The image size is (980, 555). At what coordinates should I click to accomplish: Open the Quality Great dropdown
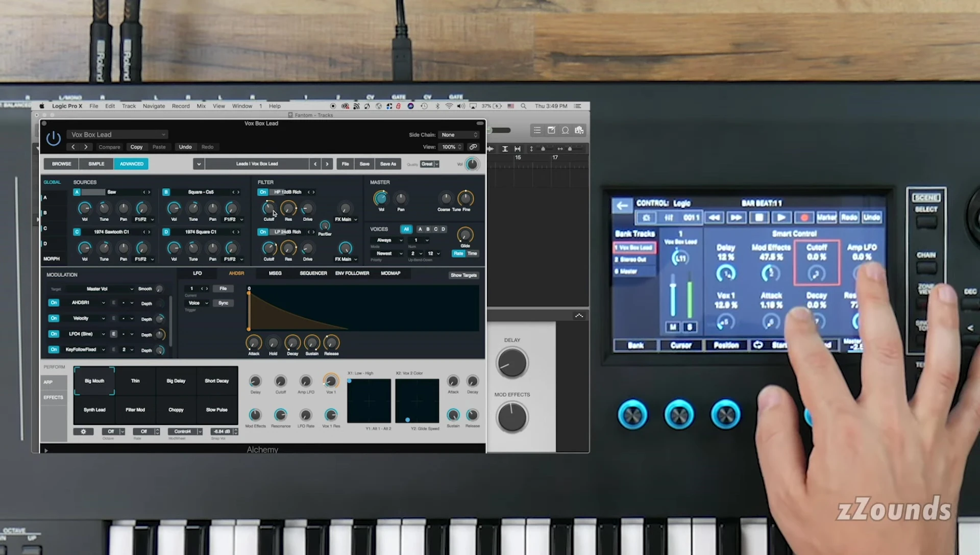[x=430, y=164]
